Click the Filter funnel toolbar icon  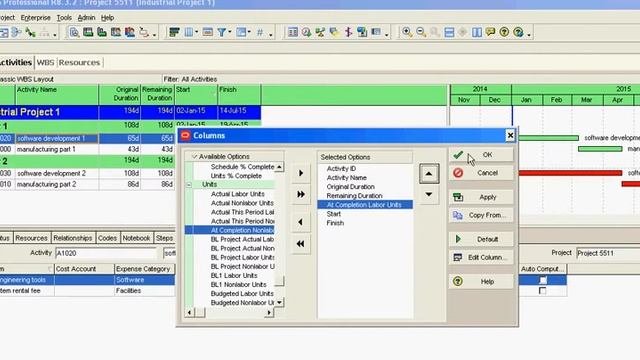pos(222,32)
